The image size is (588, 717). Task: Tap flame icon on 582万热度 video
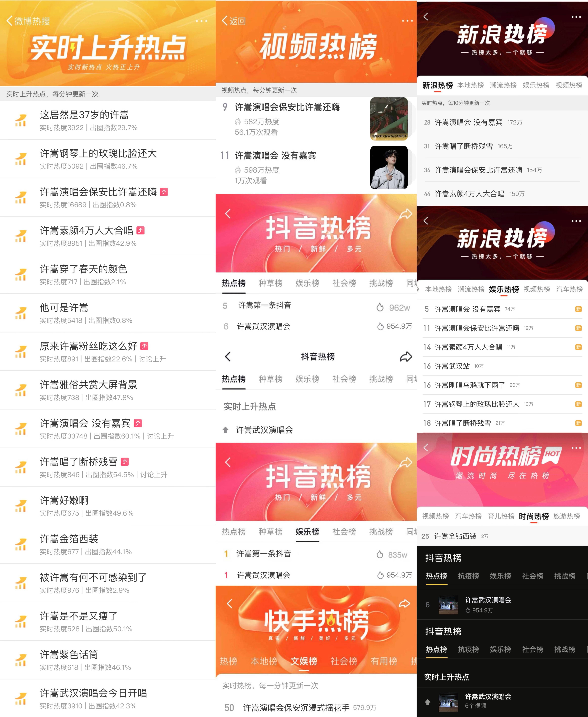click(x=238, y=122)
